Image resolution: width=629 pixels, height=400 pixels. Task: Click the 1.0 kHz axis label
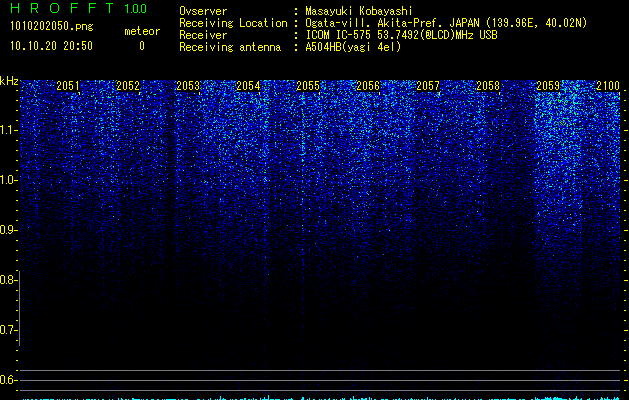pyautogui.click(x=8, y=180)
